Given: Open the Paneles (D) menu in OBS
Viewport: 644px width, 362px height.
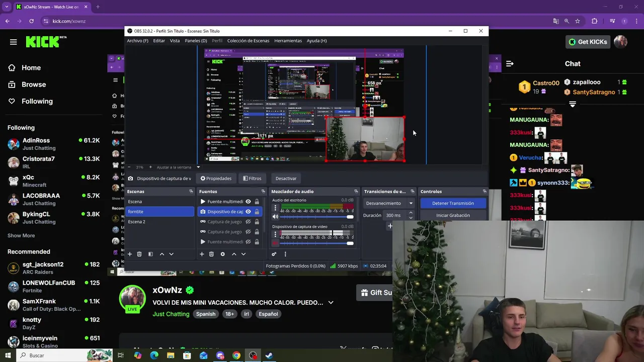Looking at the screenshot, I should click(196, 41).
